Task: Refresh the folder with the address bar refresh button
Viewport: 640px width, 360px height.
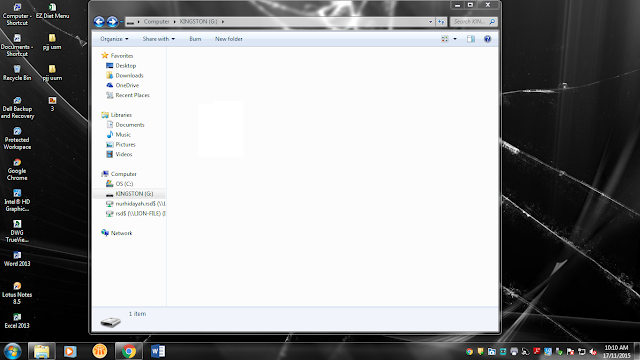Action: click(x=441, y=22)
